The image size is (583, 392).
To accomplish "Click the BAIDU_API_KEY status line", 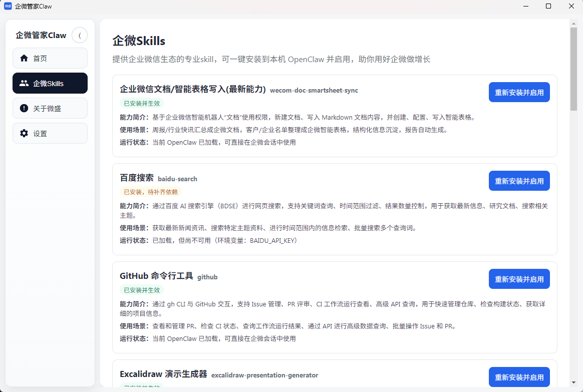I will tap(208, 241).
